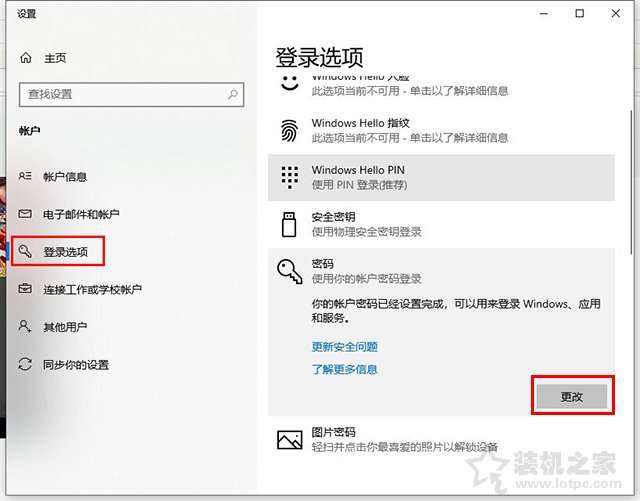Click the key icon beside 登录选项 sidebar item
640x501 pixels.
click(25, 251)
